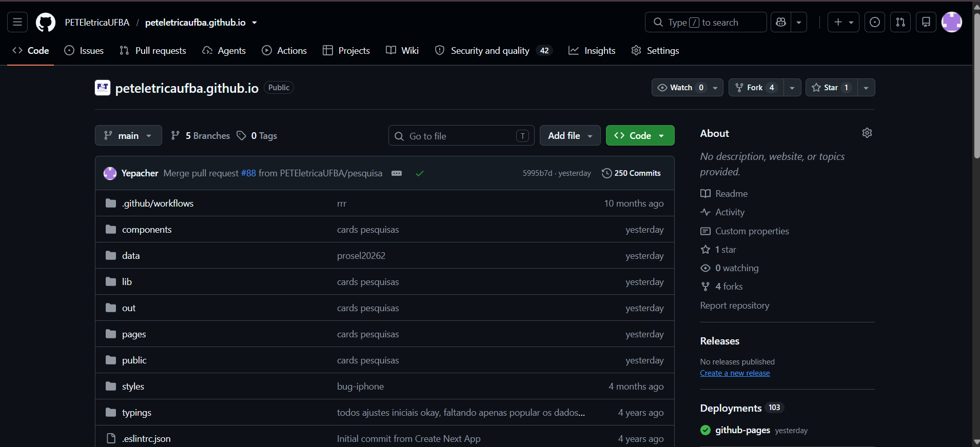Viewport: 980px width, 447px height.
Task: Switch to the Pull requests tab
Action: click(153, 50)
